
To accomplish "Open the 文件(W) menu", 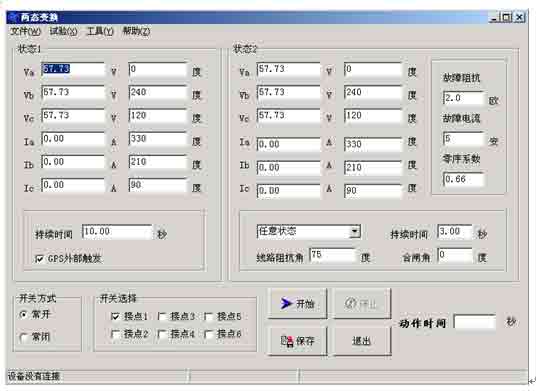I will (x=25, y=32).
